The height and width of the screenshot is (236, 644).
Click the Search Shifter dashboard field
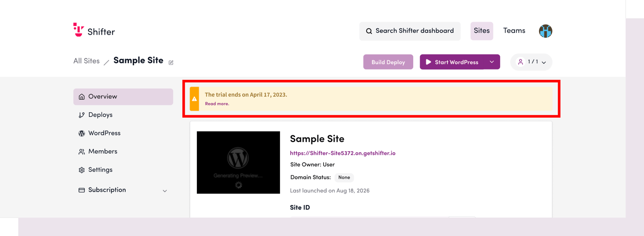tap(410, 31)
